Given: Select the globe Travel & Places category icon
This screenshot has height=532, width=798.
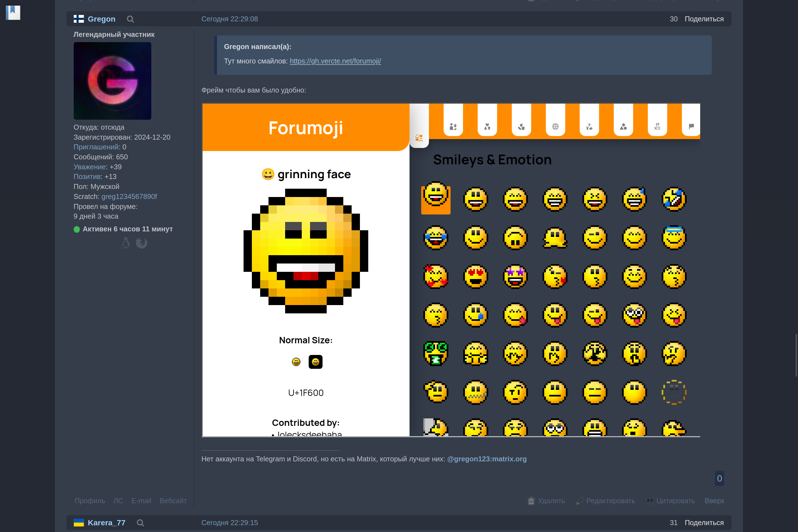Looking at the screenshot, I should pos(555,126).
